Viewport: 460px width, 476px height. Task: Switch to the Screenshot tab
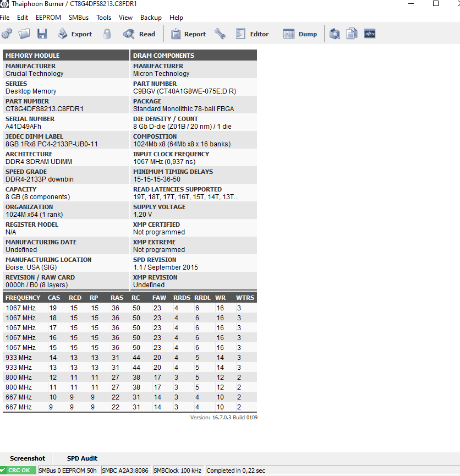[x=28, y=458]
